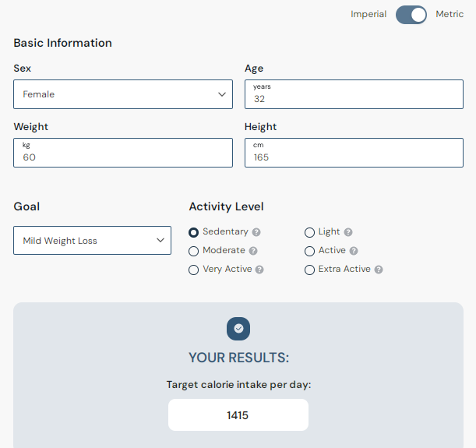Click the help icon next to Sedentary
This screenshot has height=448, width=476.
pos(256,232)
